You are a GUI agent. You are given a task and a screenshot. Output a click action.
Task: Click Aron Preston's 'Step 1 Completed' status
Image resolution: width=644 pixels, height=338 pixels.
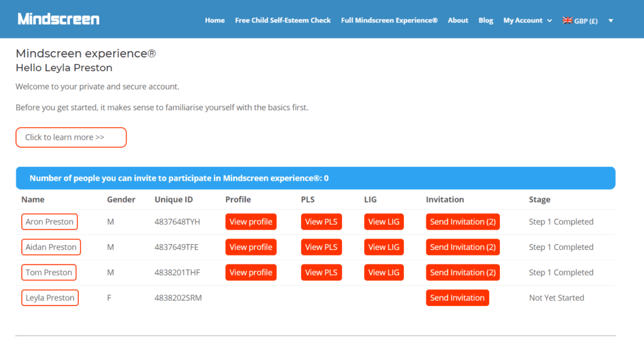561,222
